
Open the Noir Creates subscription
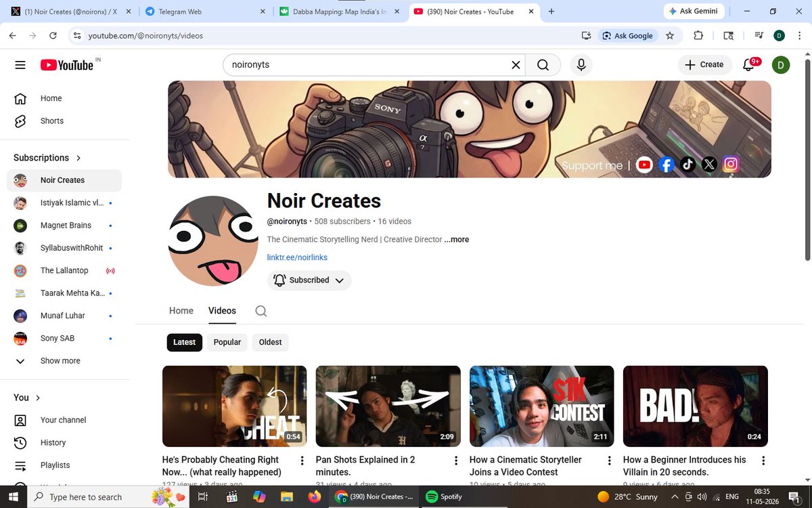[x=64, y=180]
